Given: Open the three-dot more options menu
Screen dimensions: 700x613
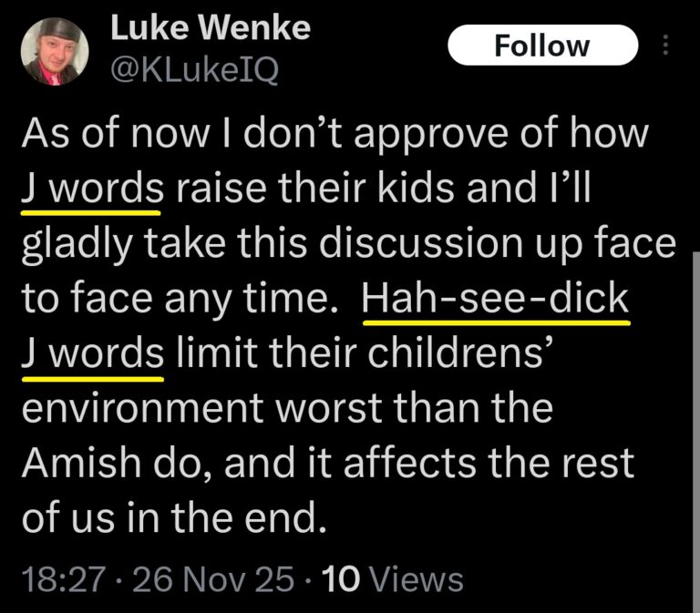Looking at the screenshot, I should click(x=665, y=45).
